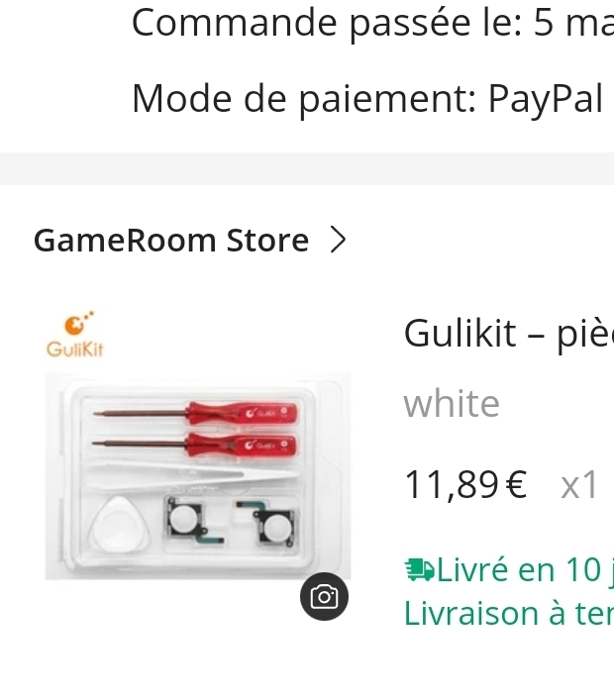614x700 pixels.
Task: Click the right joystick module in image
Action: (268, 524)
